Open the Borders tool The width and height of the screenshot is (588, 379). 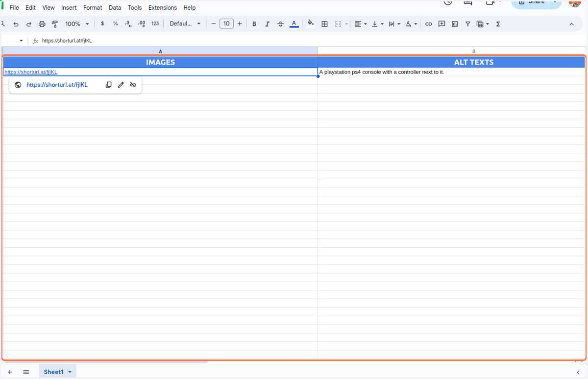coord(324,24)
